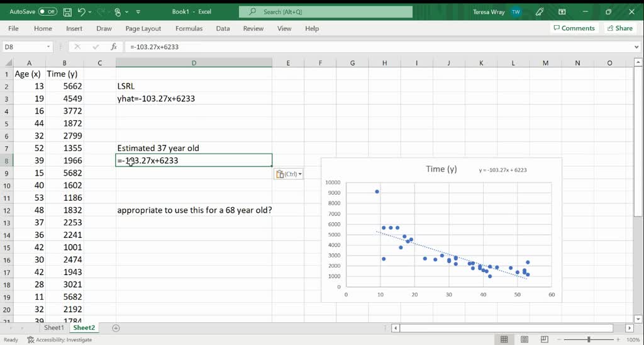Click the Ribbon Display Options icon
Viewport: 644px width, 345px height.
pos(562,11)
